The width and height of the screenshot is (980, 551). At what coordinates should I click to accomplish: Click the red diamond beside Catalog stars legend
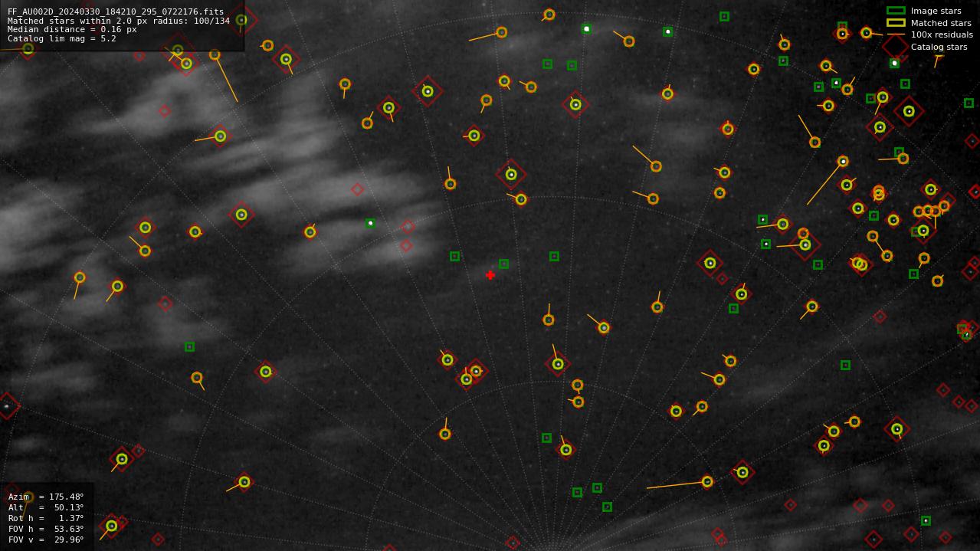click(896, 47)
